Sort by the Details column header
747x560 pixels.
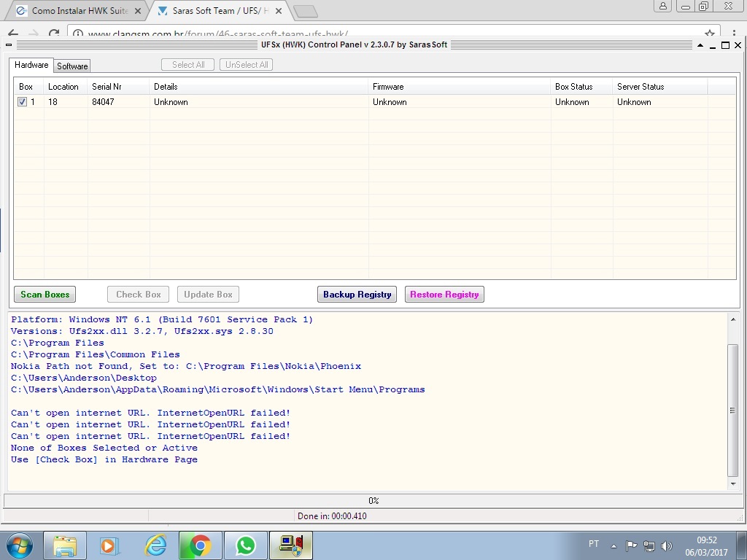point(259,87)
